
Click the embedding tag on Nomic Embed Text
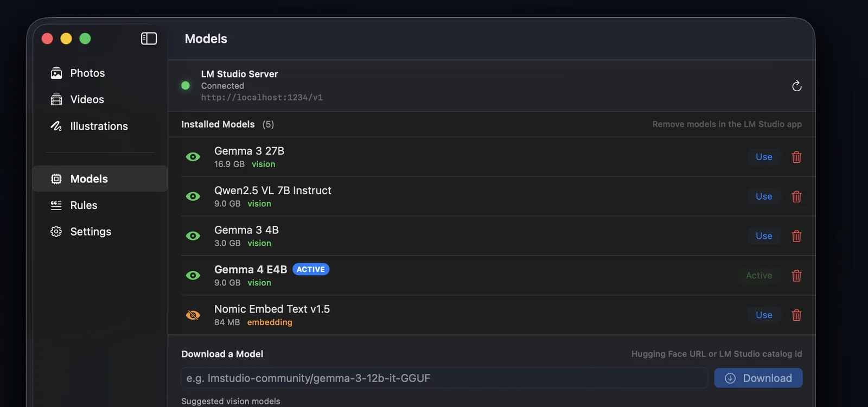click(270, 322)
